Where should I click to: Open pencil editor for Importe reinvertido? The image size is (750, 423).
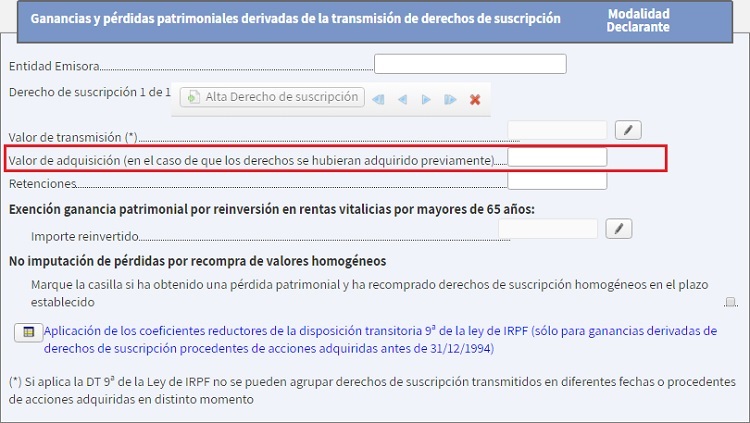[x=618, y=228]
